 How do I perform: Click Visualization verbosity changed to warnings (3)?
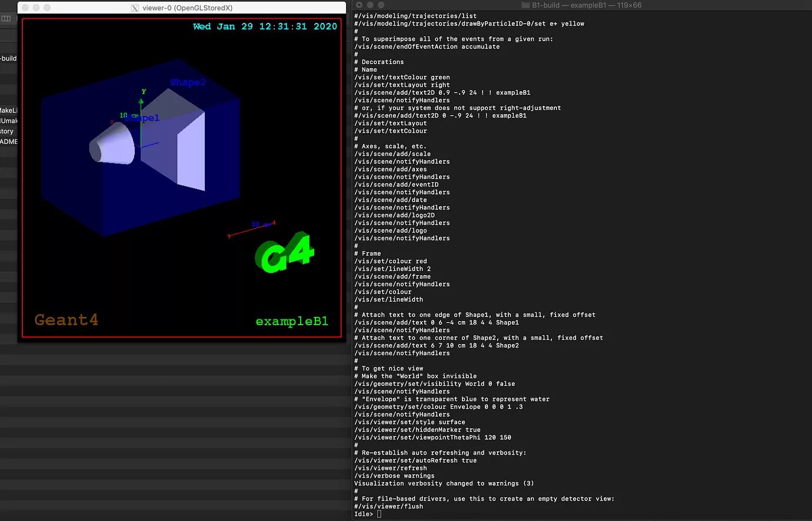point(444,483)
